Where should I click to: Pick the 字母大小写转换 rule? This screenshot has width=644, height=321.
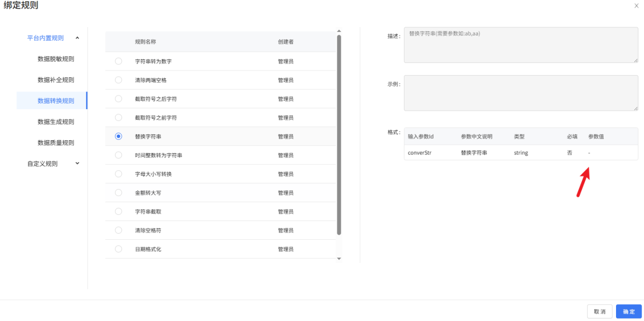click(x=118, y=174)
